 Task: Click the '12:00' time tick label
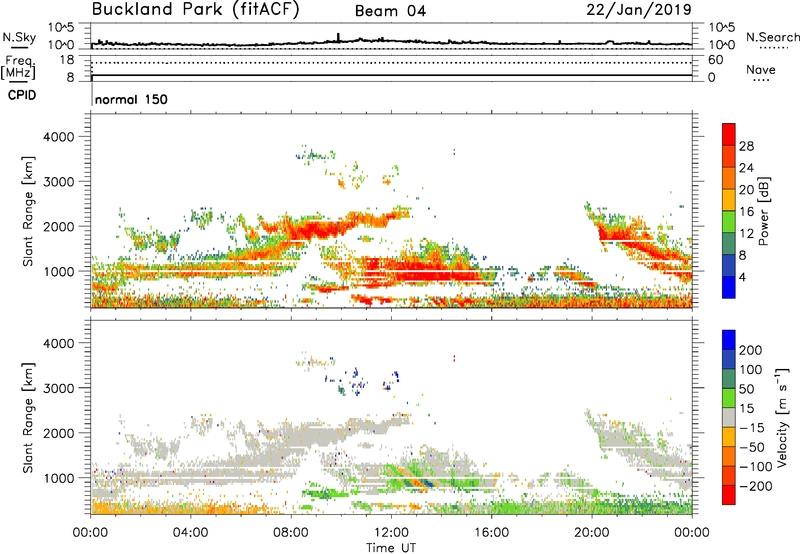click(391, 533)
